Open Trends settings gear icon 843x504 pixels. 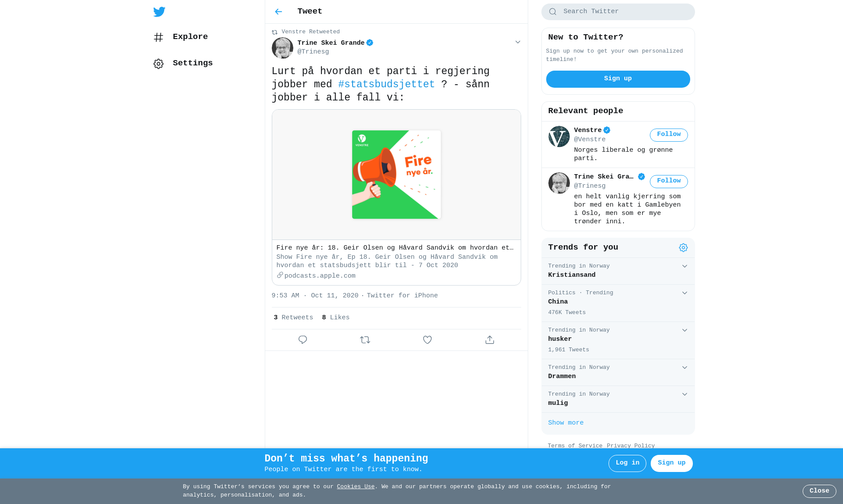click(x=683, y=248)
